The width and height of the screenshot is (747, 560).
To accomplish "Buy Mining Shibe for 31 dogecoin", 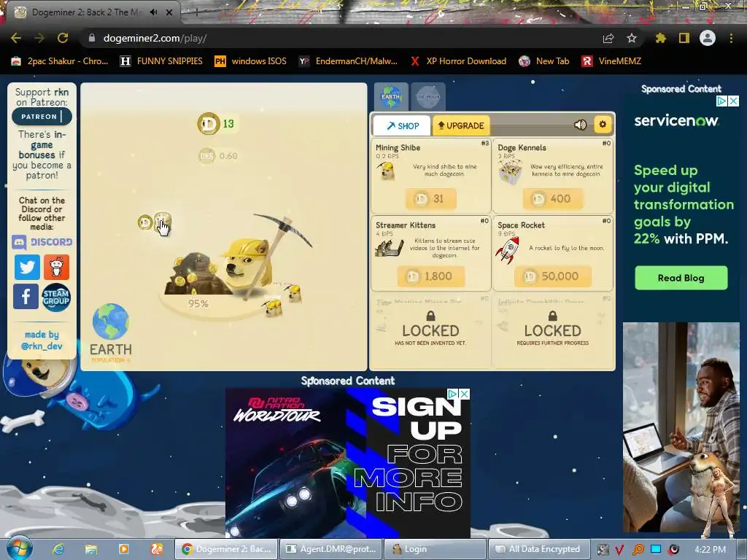I will pos(431,198).
